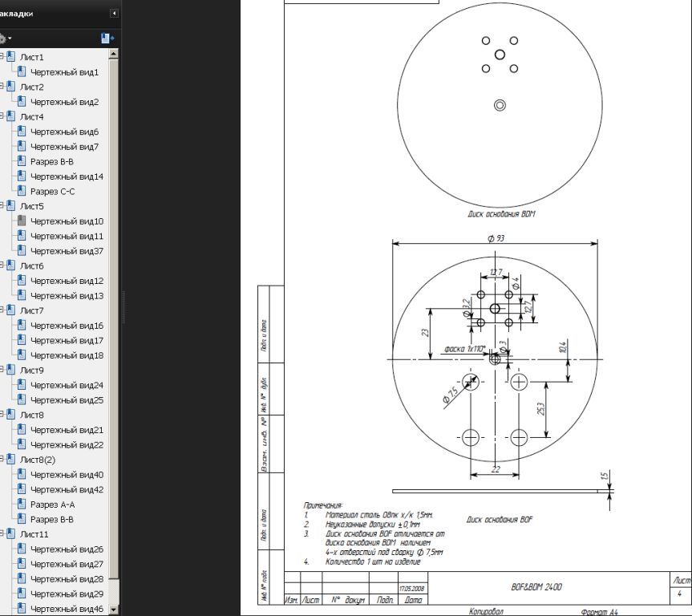The width and height of the screenshot is (692, 616).
Task: Click the icon beside Чертежный вид1
Action: (x=22, y=71)
